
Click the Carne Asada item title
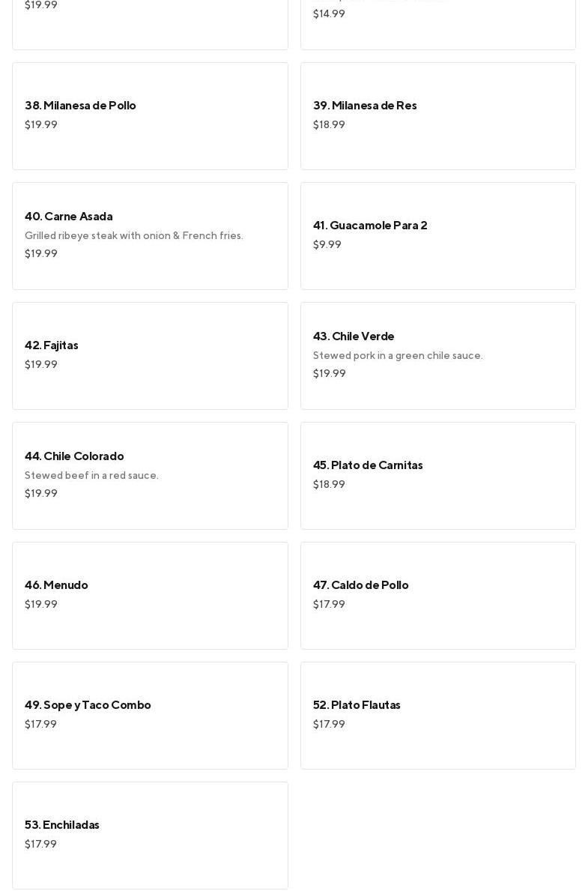pos(69,217)
